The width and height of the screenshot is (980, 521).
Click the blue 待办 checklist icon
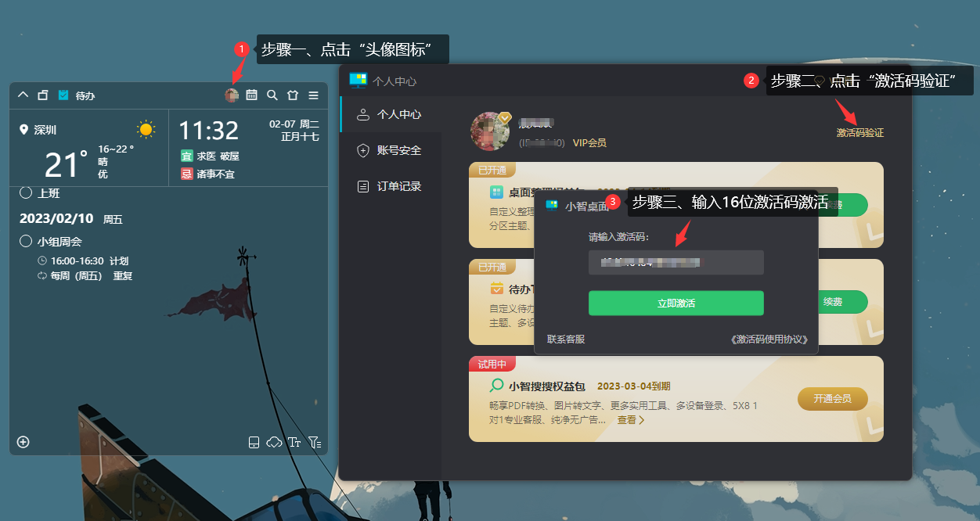tap(63, 95)
